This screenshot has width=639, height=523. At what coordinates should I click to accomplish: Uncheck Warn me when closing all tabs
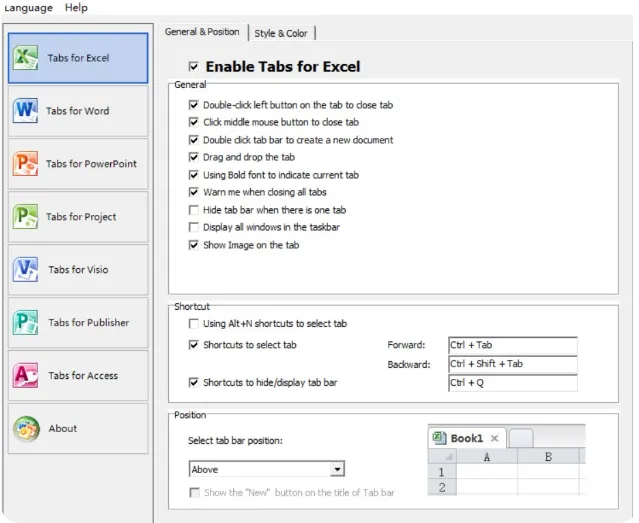194,192
